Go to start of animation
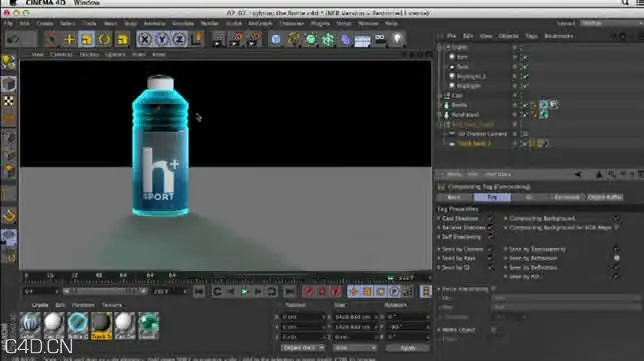644x361 pixels. point(199,292)
